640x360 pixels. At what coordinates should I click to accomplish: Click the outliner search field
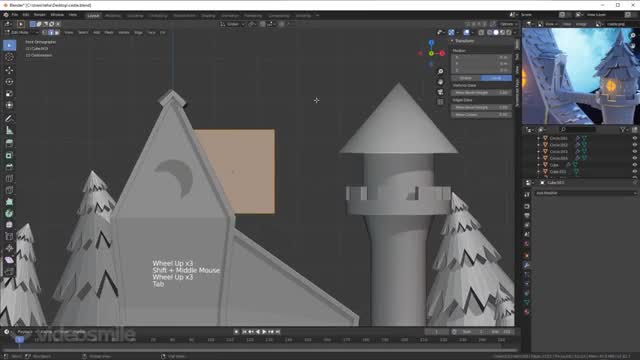577,129
